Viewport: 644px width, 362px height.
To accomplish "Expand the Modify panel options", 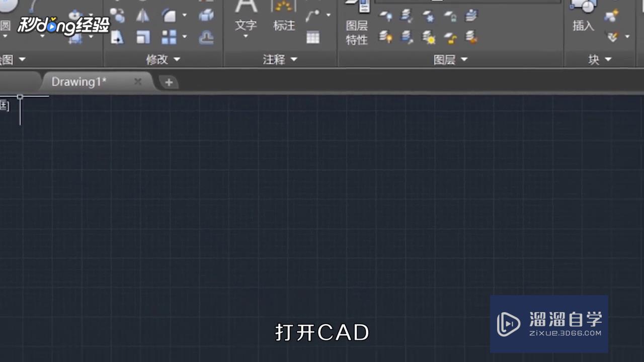I will pos(177,59).
